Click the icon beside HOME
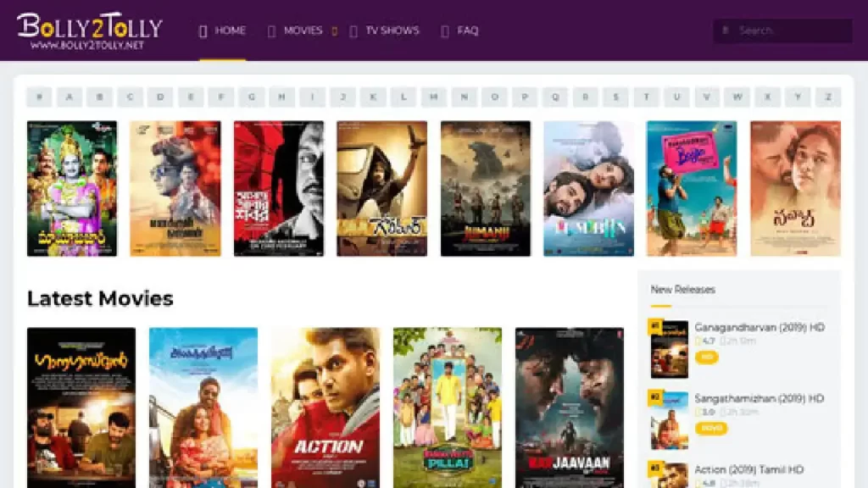 [x=203, y=31]
